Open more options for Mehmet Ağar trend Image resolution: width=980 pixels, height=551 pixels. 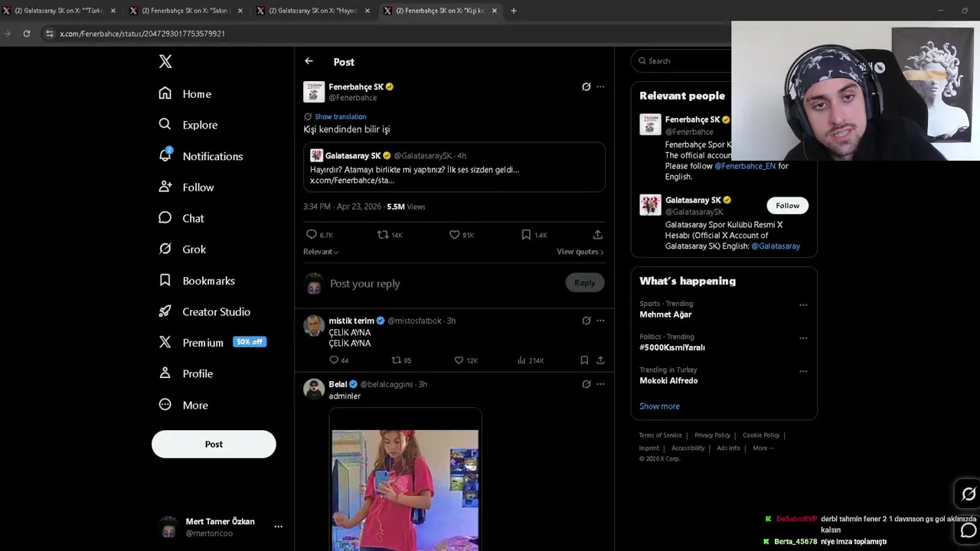tap(803, 305)
